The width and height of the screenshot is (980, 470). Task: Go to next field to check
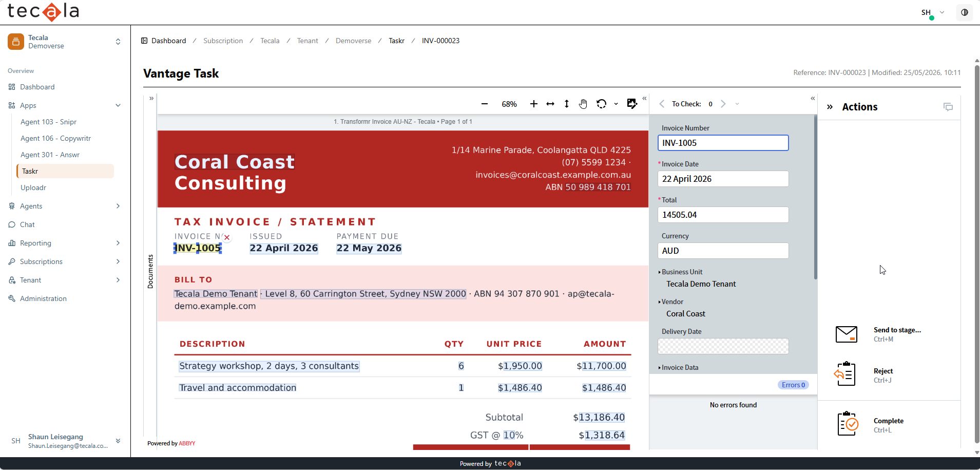723,104
